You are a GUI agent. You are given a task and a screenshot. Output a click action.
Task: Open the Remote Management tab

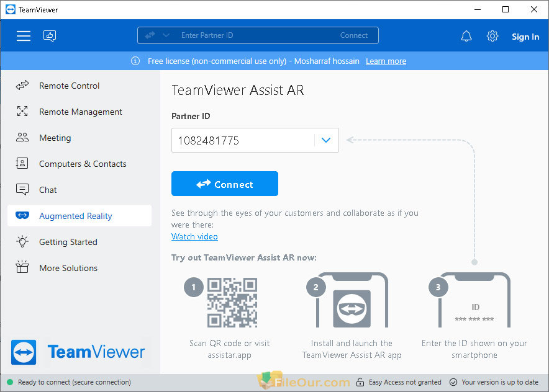tap(79, 112)
